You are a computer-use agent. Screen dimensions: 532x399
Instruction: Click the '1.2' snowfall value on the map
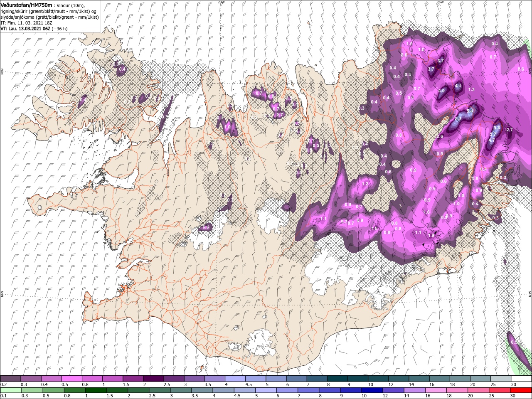[x=365, y=184]
